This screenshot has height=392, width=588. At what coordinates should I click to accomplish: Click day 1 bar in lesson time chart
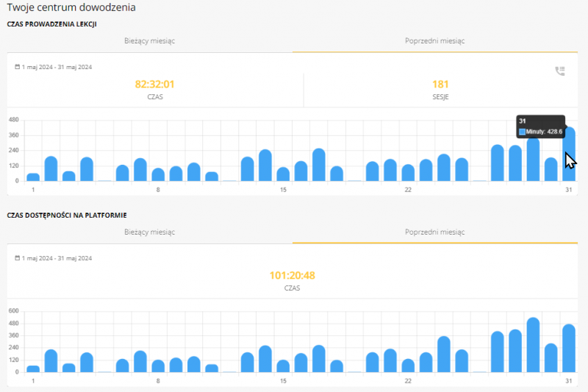(33, 177)
